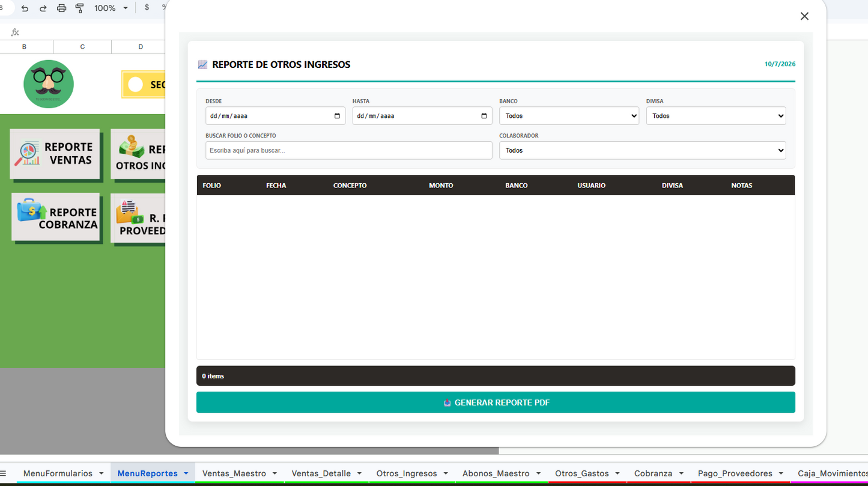Print the spreadsheet
The width and height of the screenshot is (868, 486).
click(x=61, y=8)
